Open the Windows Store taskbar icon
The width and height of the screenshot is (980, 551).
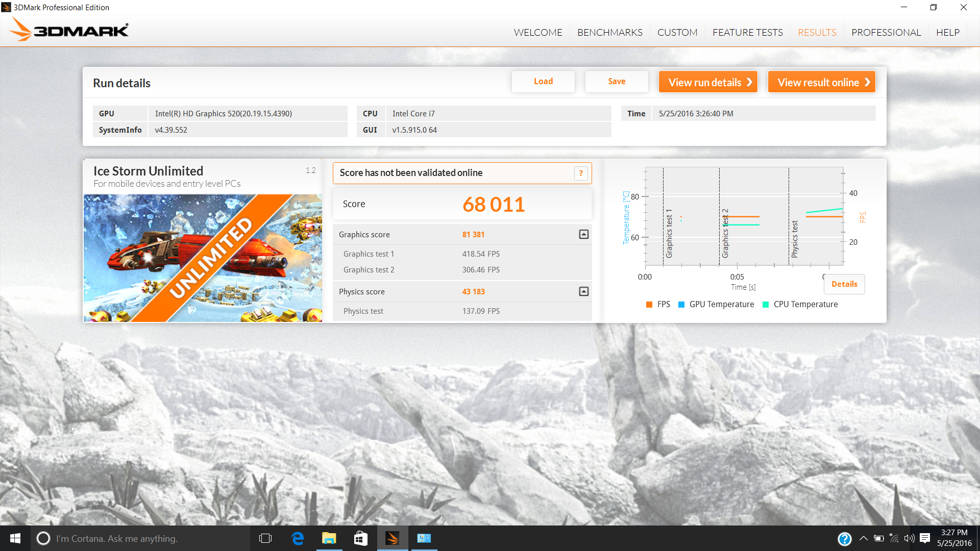pos(361,538)
